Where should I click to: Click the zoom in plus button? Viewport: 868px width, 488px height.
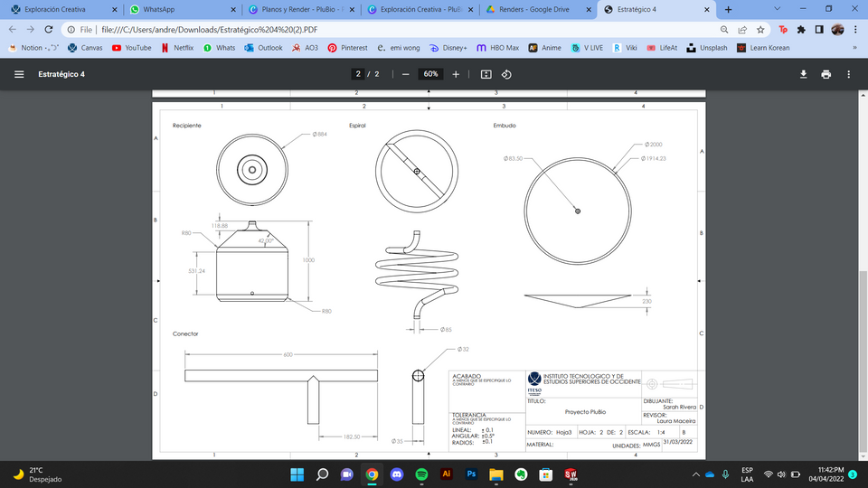(456, 74)
